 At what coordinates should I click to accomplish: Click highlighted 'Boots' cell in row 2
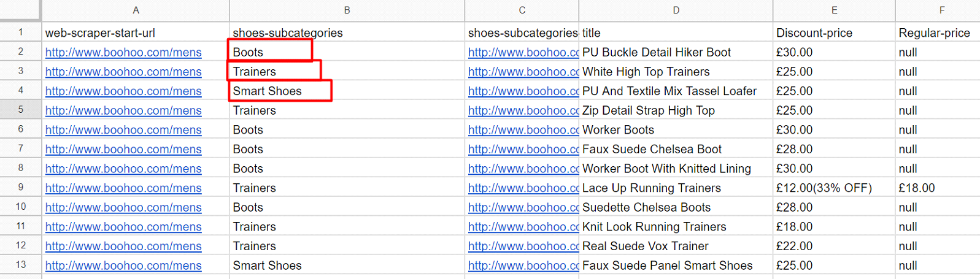pyautogui.click(x=270, y=52)
